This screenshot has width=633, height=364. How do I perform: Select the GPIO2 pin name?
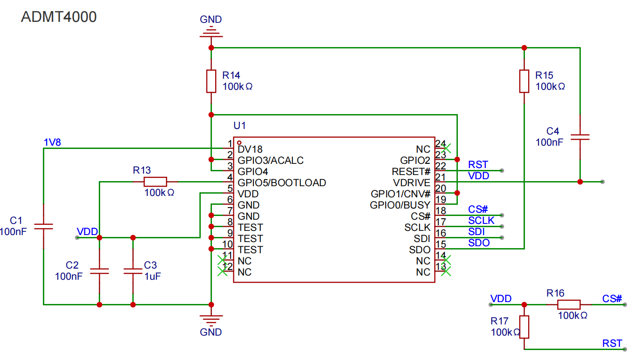click(x=415, y=160)
